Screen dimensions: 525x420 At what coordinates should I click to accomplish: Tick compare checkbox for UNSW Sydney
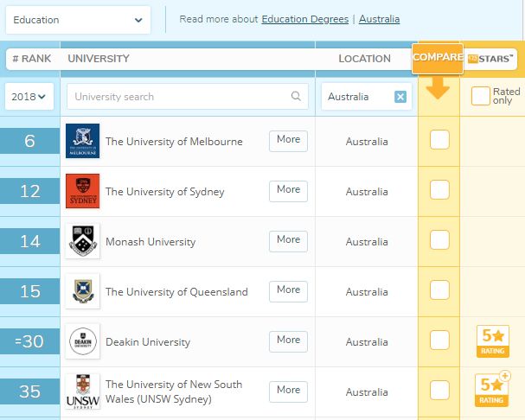pos(439,391)
